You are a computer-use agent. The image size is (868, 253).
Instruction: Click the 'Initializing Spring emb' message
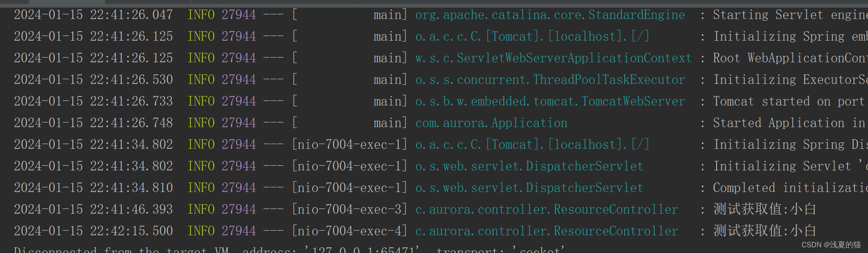click(790, 37)
